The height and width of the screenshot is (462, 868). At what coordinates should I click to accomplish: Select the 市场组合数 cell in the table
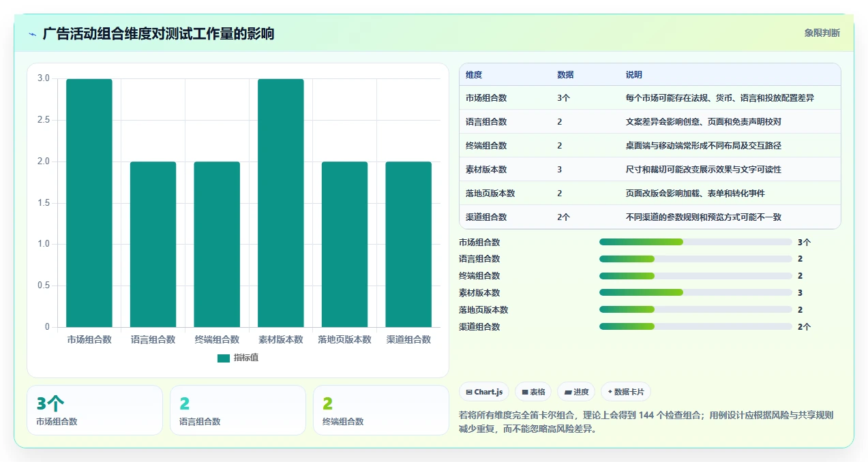click(486, 98)
